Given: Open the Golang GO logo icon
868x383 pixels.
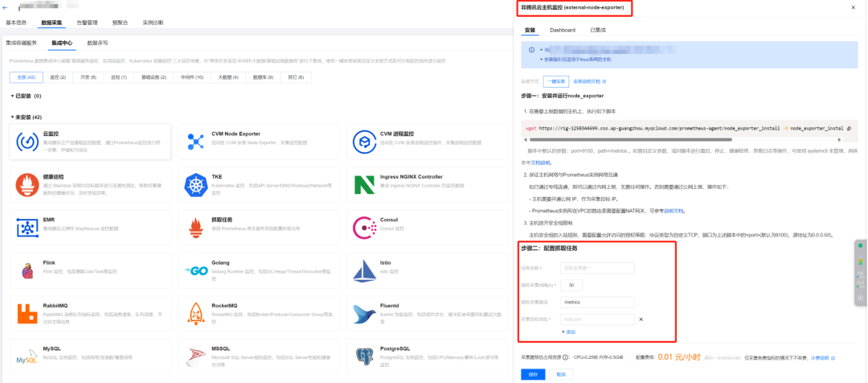Looking at the screenshot, I should point(195,270).
